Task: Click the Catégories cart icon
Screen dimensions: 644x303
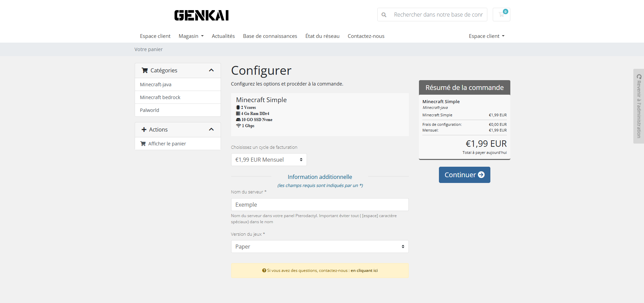Action: (x=145, y=70)
